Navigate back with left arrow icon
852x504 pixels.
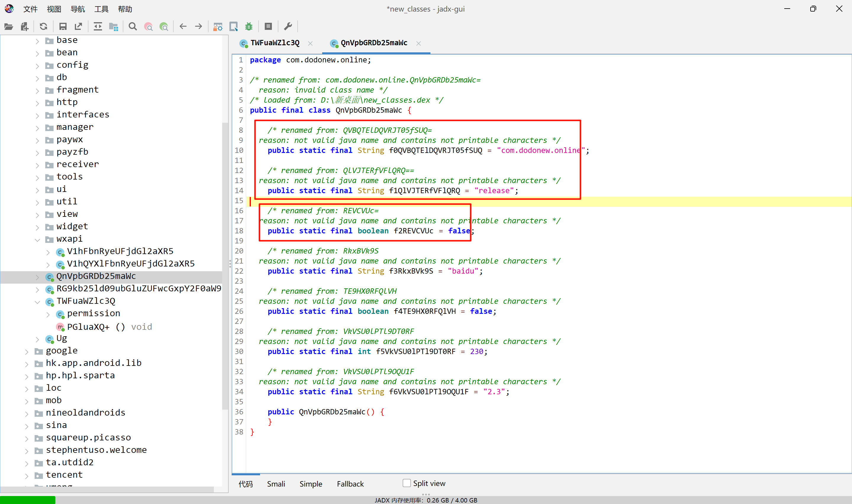(183, 27)
